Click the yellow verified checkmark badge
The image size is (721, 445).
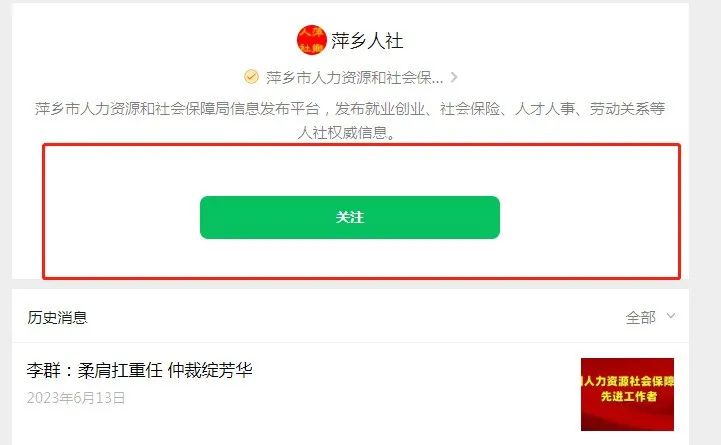point(251,77)
